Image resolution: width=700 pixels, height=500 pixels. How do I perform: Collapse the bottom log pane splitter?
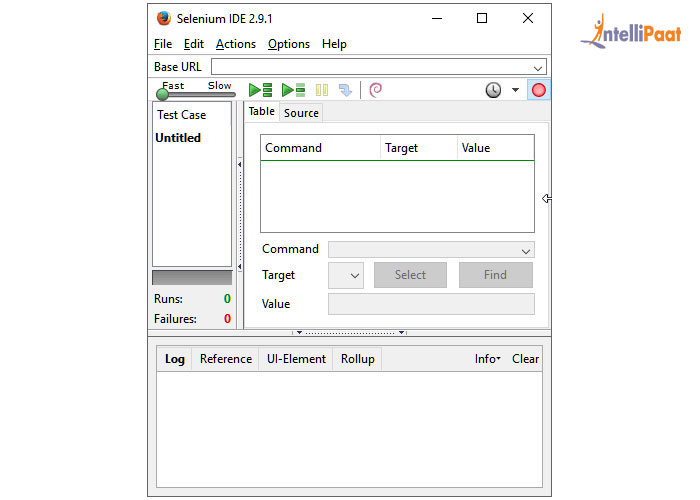349,333
